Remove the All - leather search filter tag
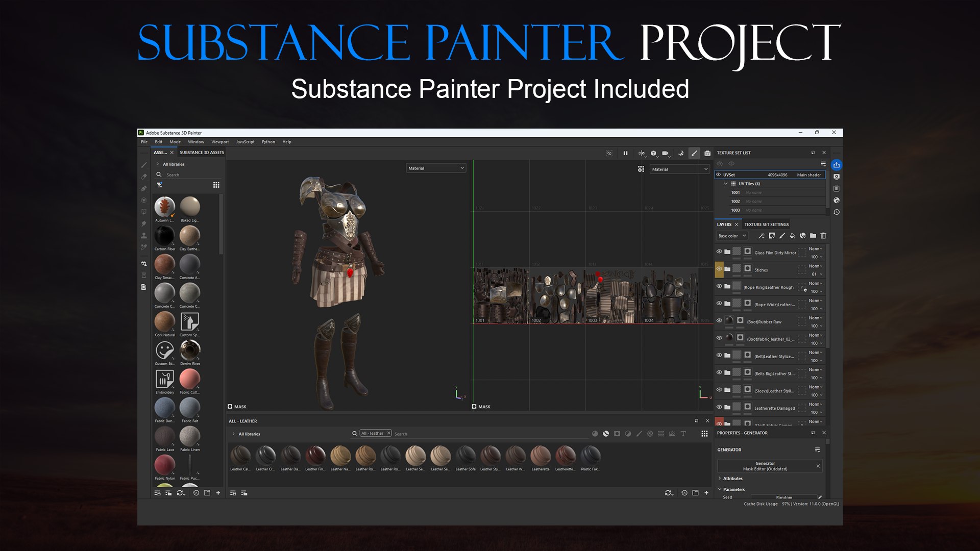Screen dimensions: 980x551 click(388, 433)
